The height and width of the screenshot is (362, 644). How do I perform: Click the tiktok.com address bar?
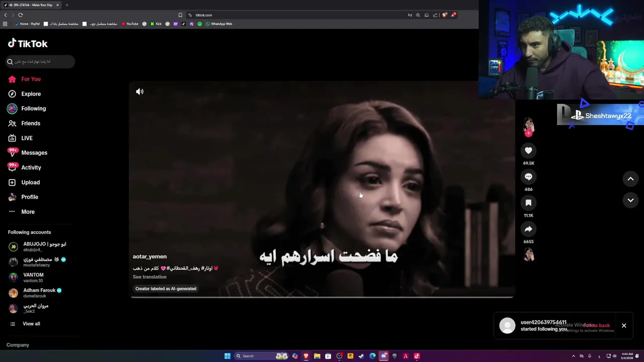[x=297, y=15]
